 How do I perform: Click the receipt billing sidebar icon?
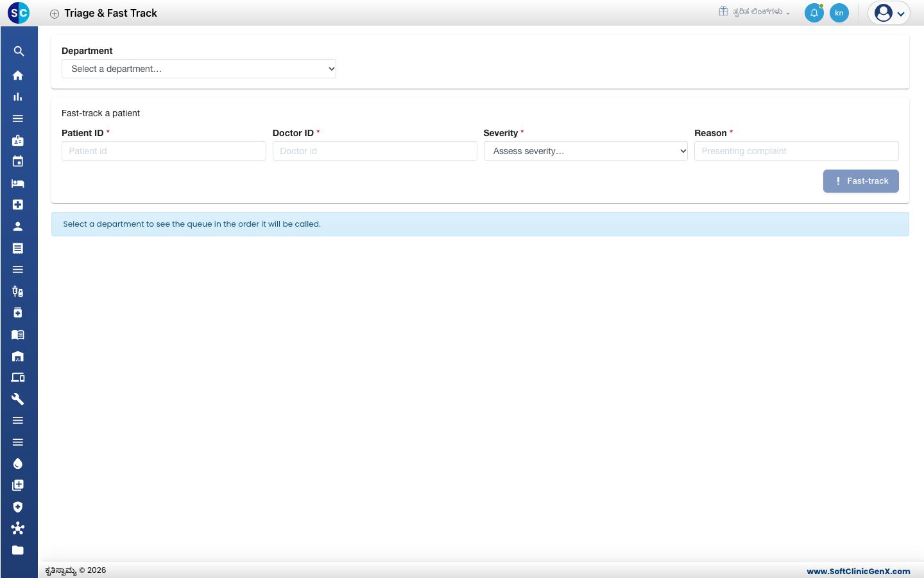(x=18, y=248)
